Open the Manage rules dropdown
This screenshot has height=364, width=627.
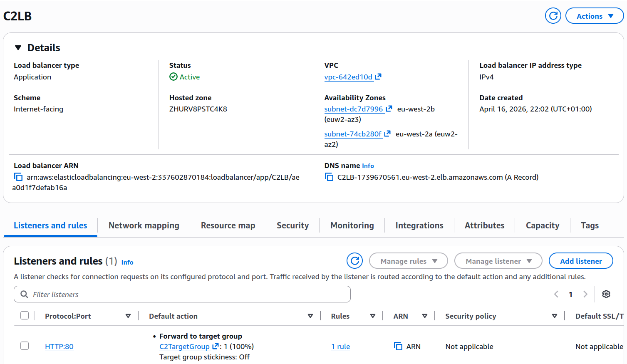[408, 261]
